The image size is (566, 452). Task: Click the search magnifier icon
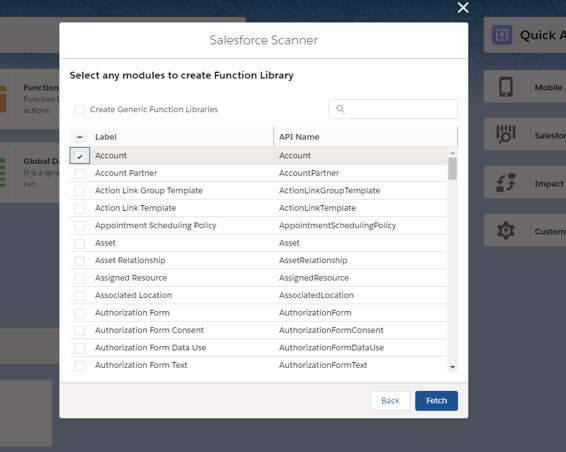coord(340,109)
